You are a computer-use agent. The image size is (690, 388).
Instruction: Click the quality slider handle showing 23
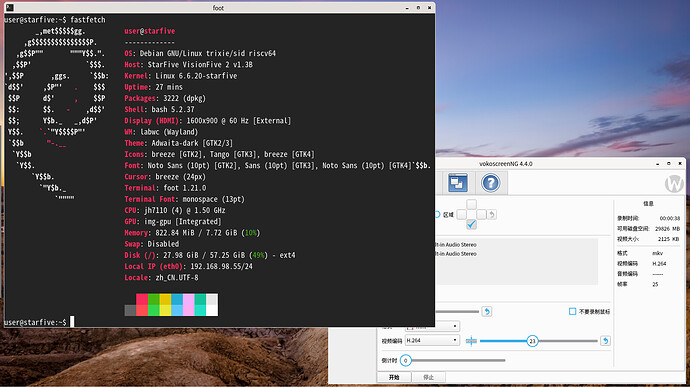pos(532,341)
